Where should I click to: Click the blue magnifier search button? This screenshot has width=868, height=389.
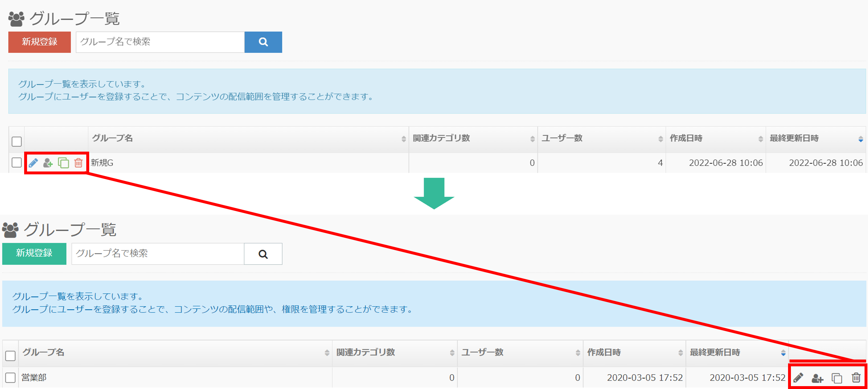pos(263,42)
